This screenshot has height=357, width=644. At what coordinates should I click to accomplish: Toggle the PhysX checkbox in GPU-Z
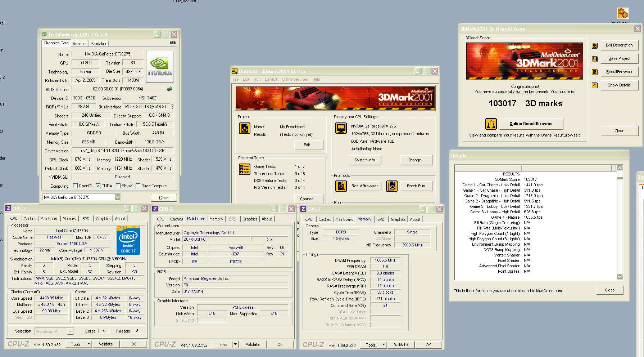[118, 186]
